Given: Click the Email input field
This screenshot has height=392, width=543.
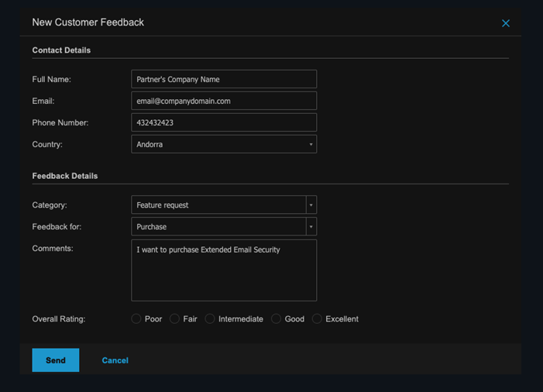Looking at the screenshot, I should (224, 101).
